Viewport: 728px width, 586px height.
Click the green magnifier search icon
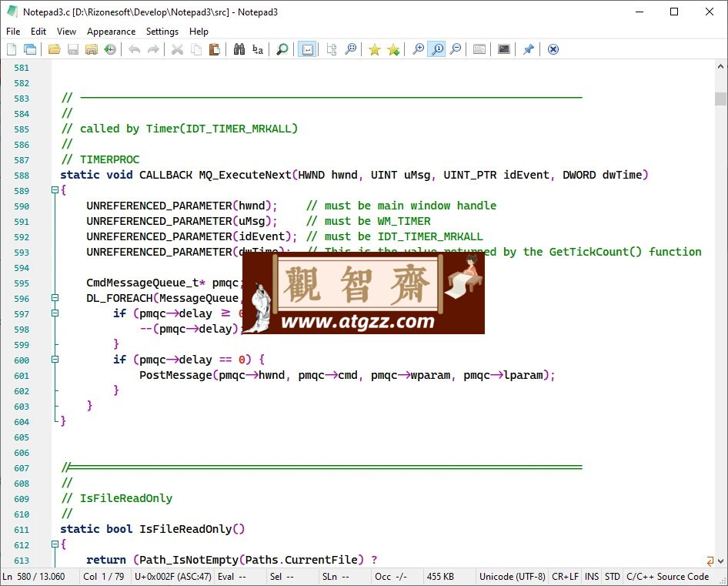[x=282, y=49]
